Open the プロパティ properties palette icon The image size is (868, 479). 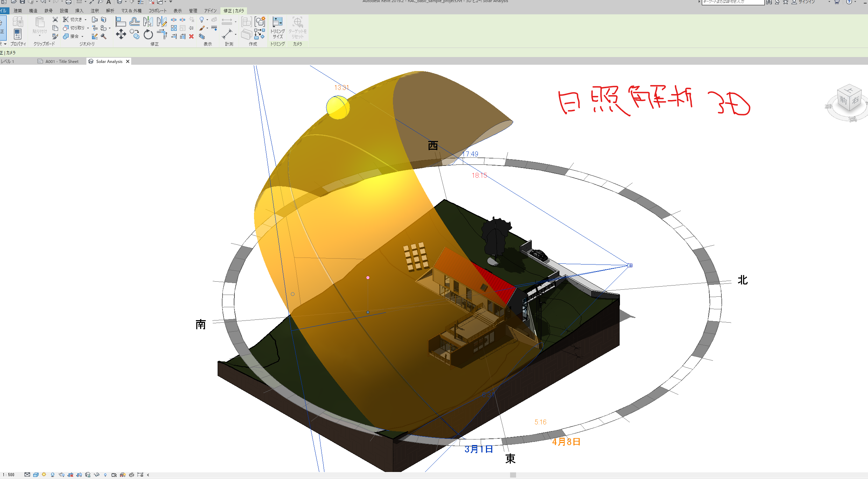[x=17, y=34]
